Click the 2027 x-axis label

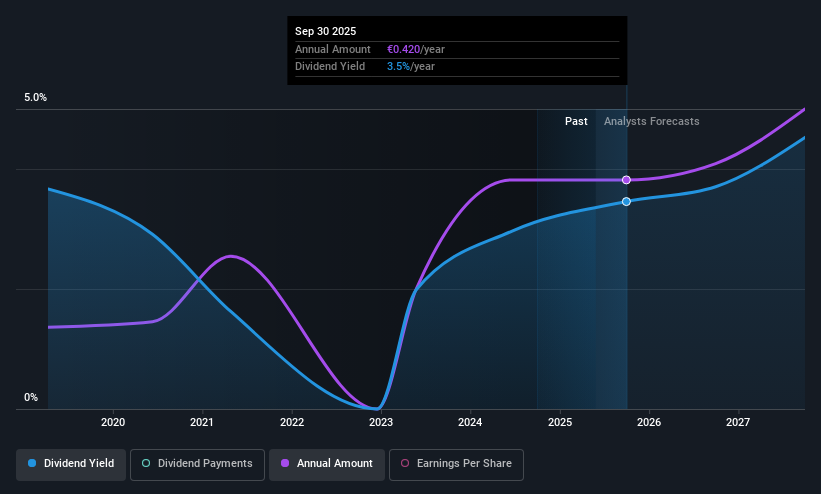tap(738, 422)
